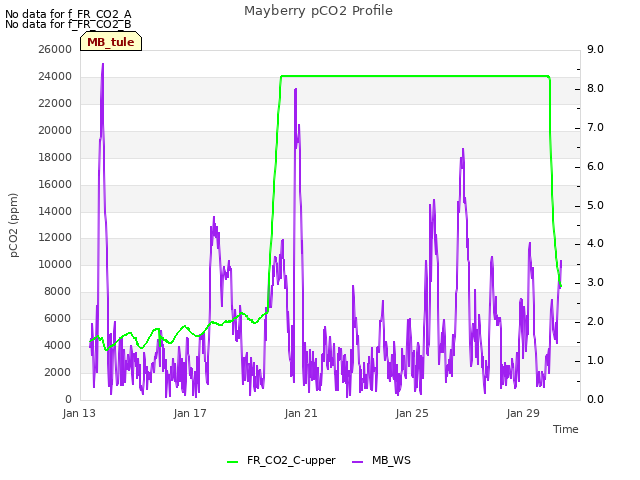
Task: Click the 10000 left axis value
Action: 55,264
